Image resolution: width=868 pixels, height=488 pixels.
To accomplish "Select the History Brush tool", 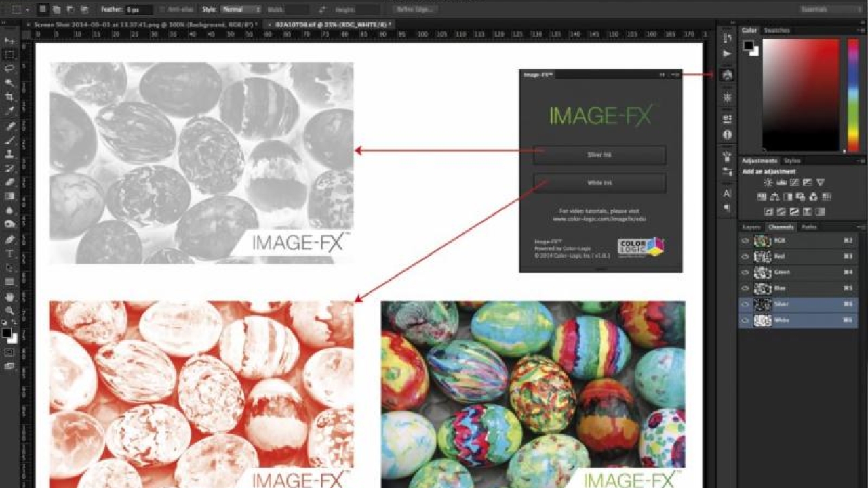I will (x=9, y=168).
